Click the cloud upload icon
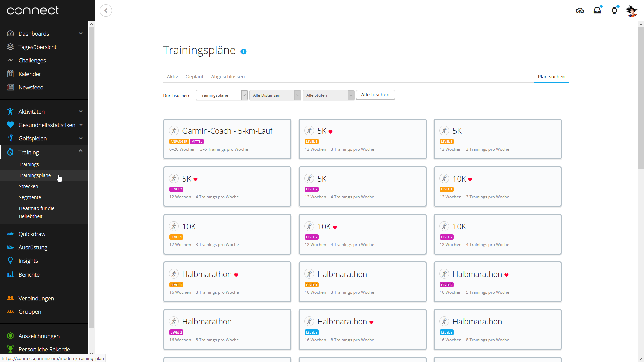Image resolution: width=644 pixels, height=362 pixels. (580, 11)
